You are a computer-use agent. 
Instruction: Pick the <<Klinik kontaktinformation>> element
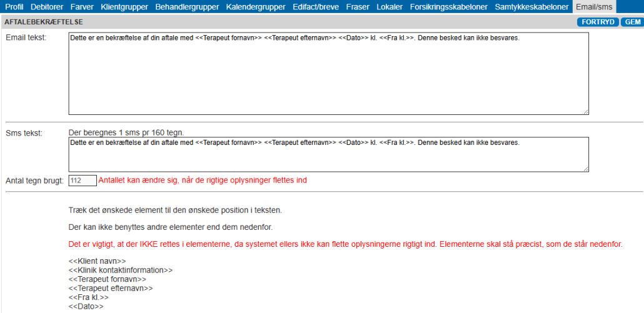pos(120,270)
